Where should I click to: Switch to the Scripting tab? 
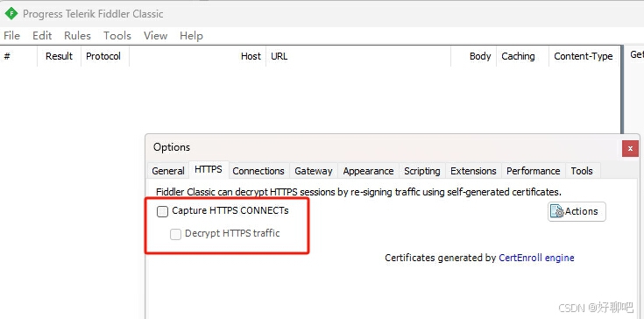click(421, 171)
